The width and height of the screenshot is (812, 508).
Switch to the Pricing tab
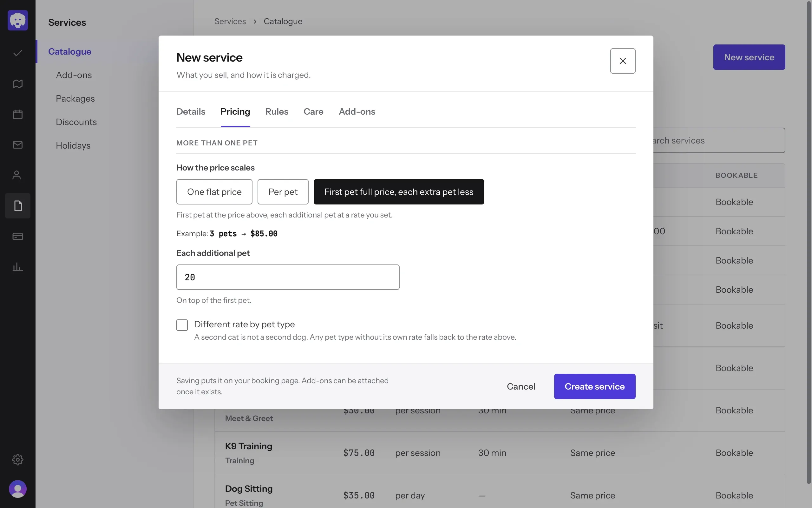point(235,111)
